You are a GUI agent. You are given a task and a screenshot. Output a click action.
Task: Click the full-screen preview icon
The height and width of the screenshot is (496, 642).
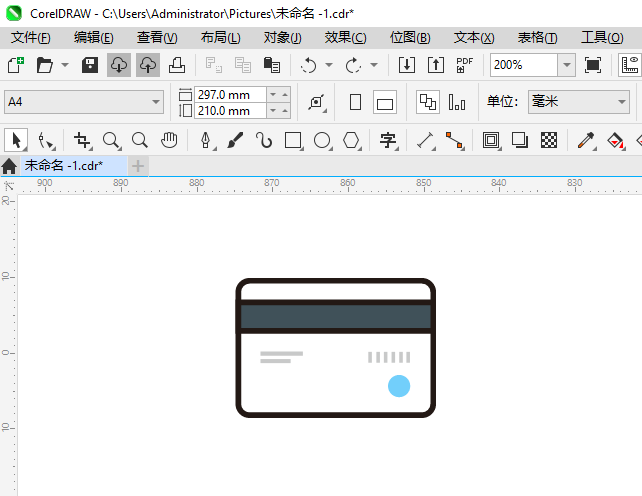(593, 65)
